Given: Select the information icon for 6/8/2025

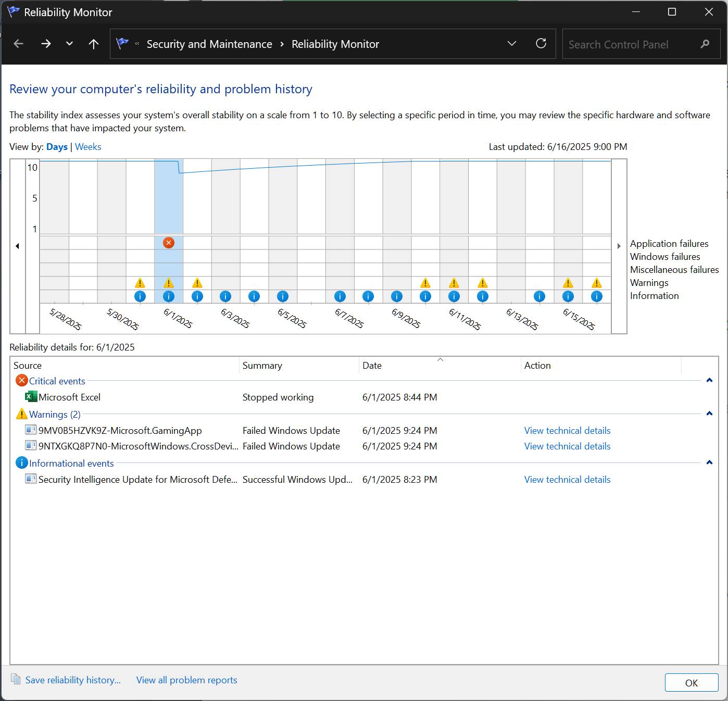Looking at the screenshot, I should click(368, 296).
